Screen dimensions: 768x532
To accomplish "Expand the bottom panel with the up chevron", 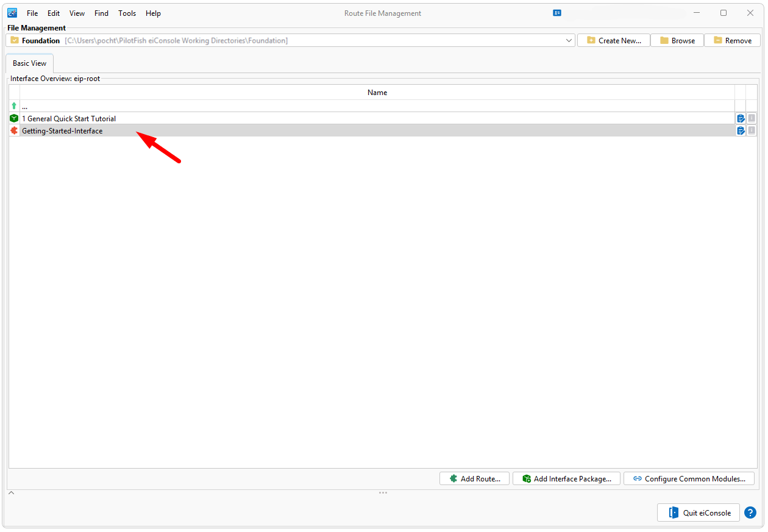I will 11,492.
